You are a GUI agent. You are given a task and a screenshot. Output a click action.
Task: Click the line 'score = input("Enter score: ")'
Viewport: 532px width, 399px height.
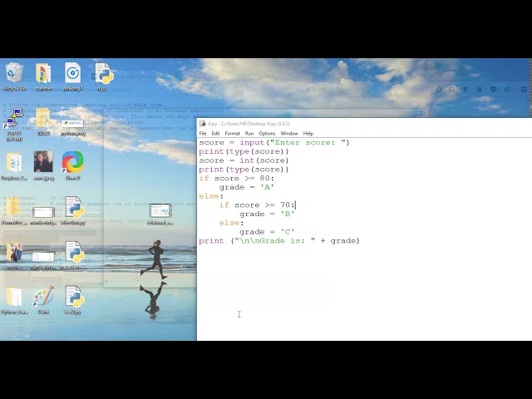(274, 142)
